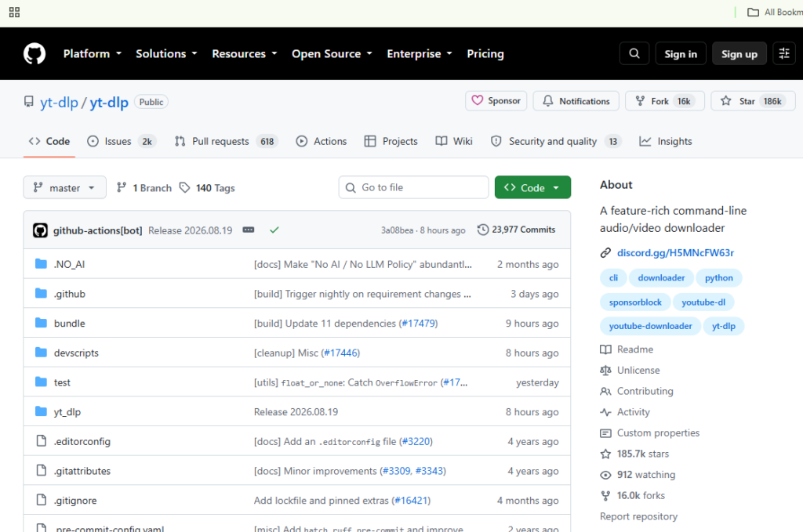The height and width of the screenshot is (532, 803).
Task: Click the .gitattributes file icon
Action: [x=41, y=470]
